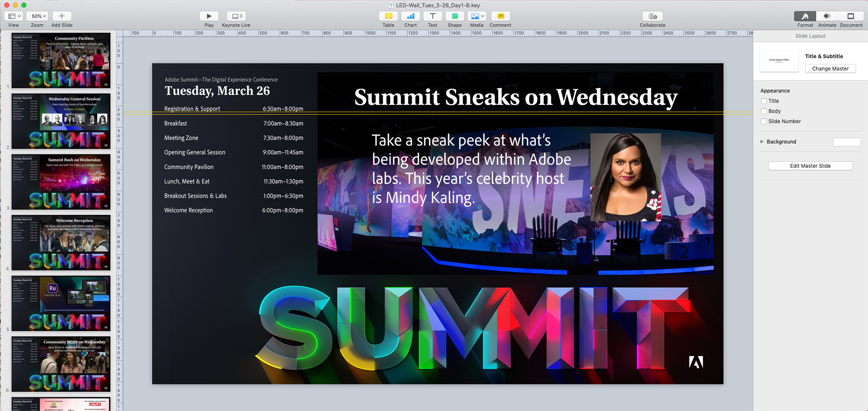Open the Collaborate icon
This screenshot has height=411, width=868.
(x=652, y=16)
